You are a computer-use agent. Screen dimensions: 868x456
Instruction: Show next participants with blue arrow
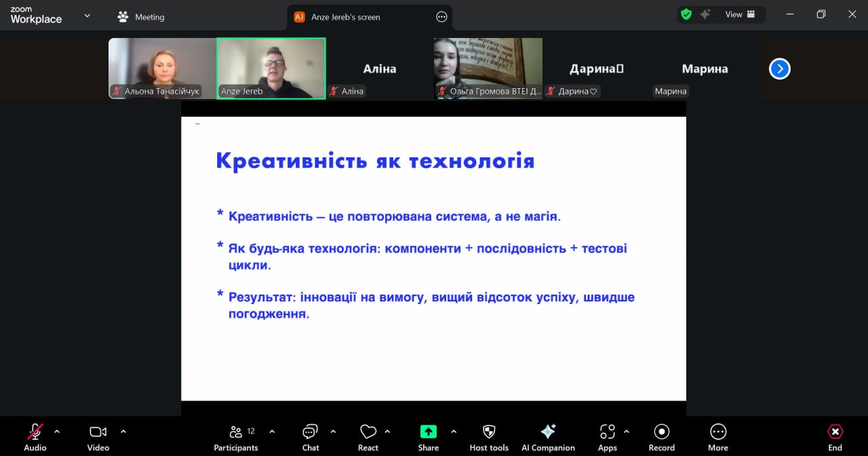[779, 69]
